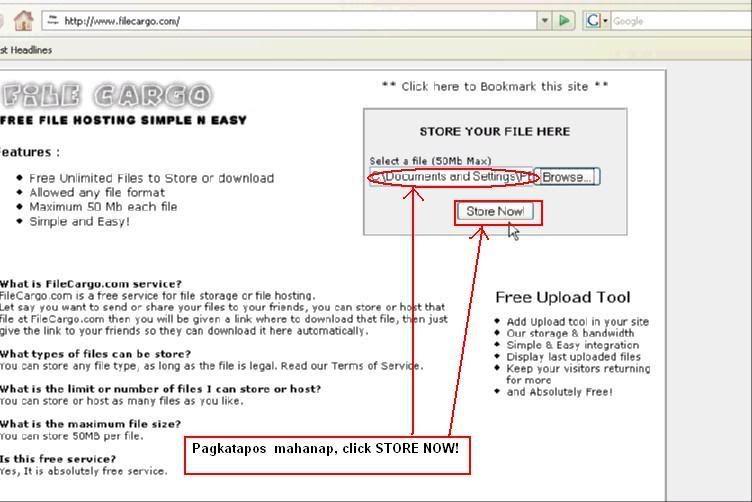Screen dimensions: 752x502
Task: Click the 'Pagkatapos mahanap' instruction callout box
Action: pos(326,453)
